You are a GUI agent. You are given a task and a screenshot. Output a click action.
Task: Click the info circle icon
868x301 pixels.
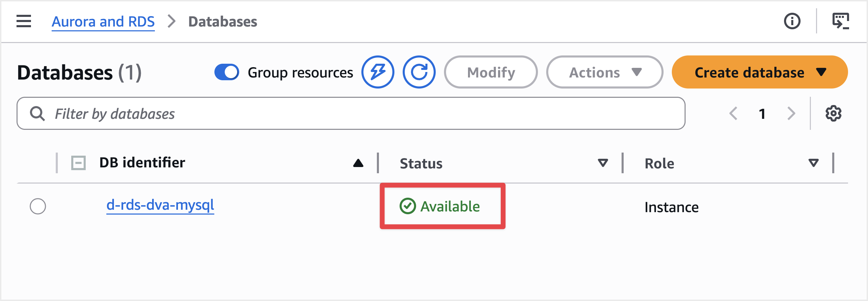pos(792,21)
